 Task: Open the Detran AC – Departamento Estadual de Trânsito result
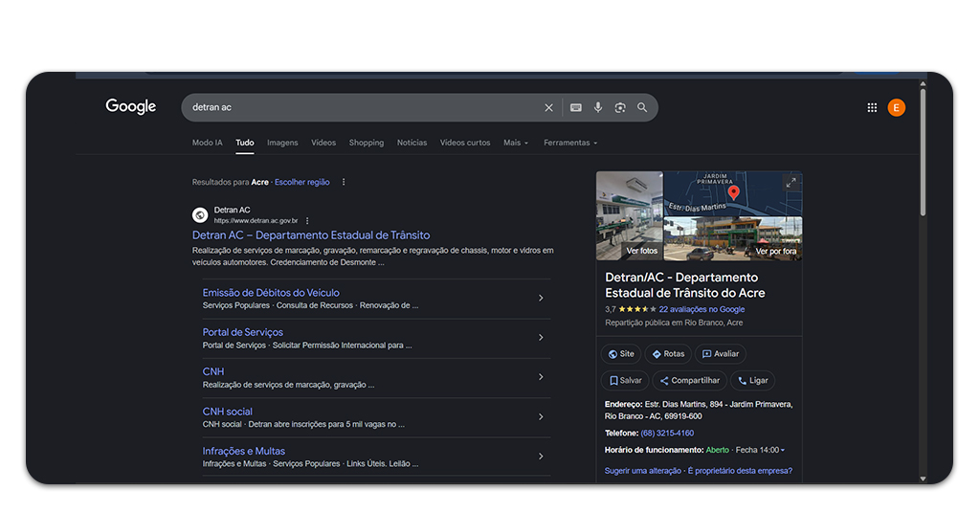click(311, 235)
